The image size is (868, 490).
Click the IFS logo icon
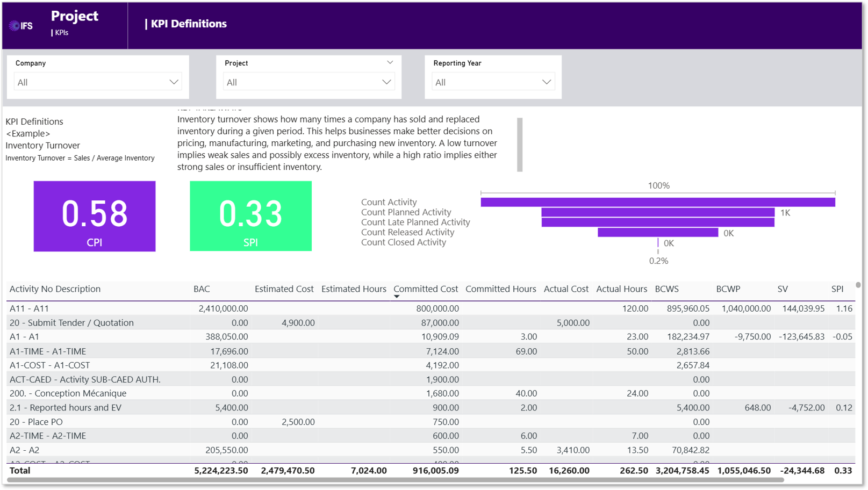pos(20,26)
